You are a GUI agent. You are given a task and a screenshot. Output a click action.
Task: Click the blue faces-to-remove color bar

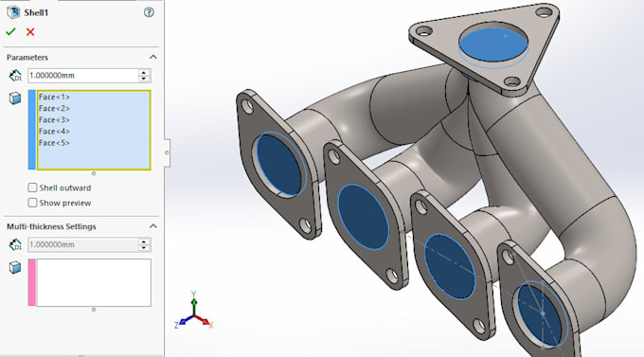(31, 130)
